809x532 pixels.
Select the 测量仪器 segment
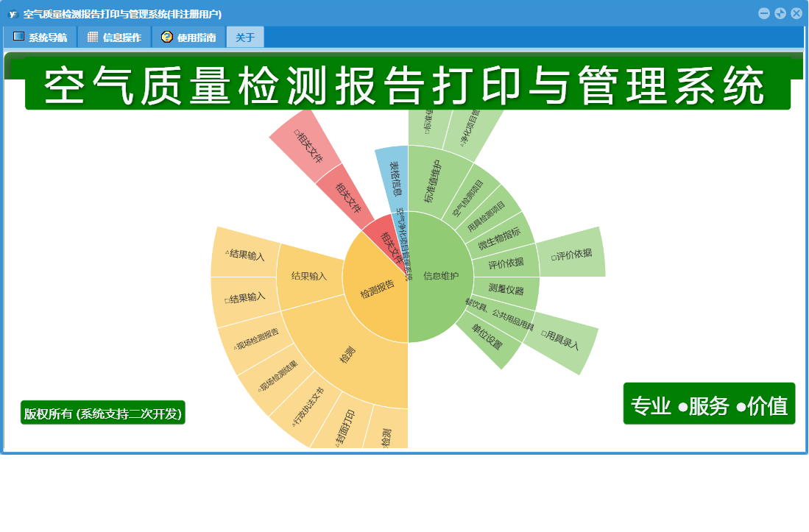(506, 290)
